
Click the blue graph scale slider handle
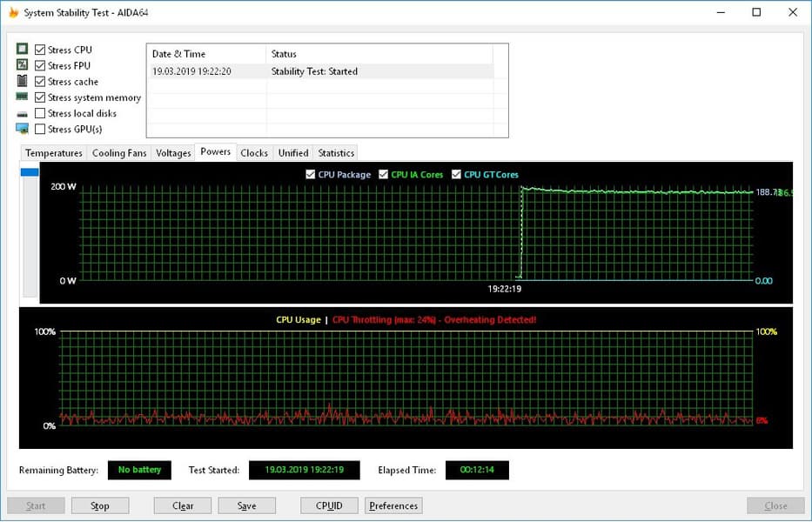pos(30,172)
